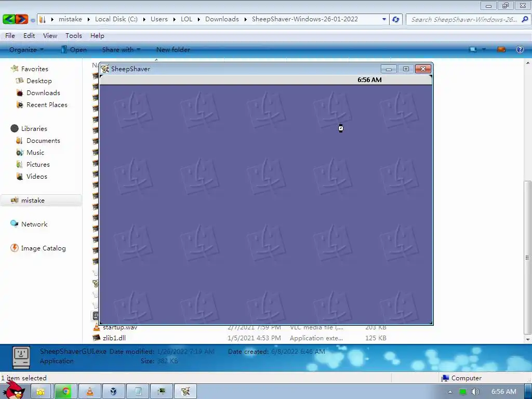Select Downloads under Favorites
The height and width of the screenshot is (399, 532).
point(43,92)
